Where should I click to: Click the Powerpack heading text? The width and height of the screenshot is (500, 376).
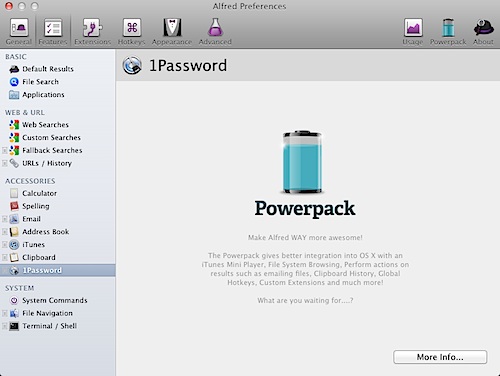[305, 209]
